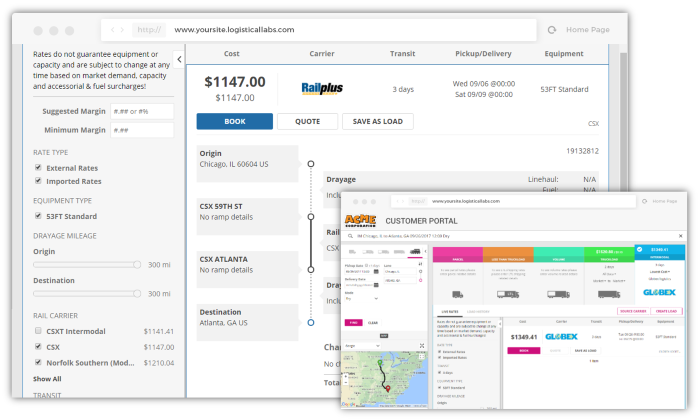Click the swap lane arrows icon in portal
Viewport: 699px width, 420px height.
point(420,264)
